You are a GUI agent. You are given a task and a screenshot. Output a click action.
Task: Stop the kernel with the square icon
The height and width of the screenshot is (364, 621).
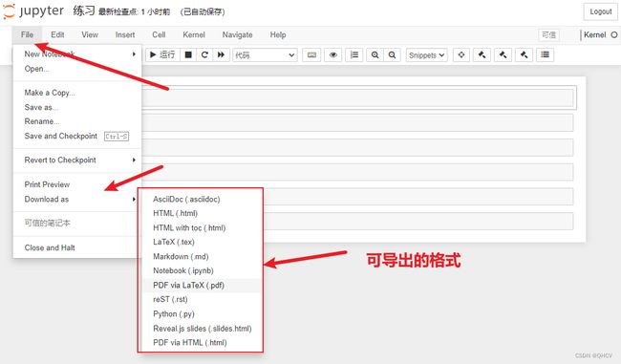(188, 54)
